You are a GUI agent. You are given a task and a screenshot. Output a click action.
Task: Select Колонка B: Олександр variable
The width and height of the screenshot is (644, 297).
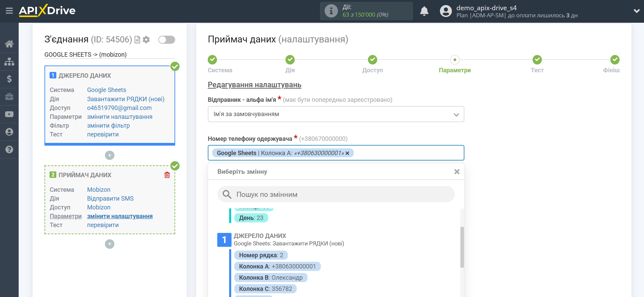point(271,278)
